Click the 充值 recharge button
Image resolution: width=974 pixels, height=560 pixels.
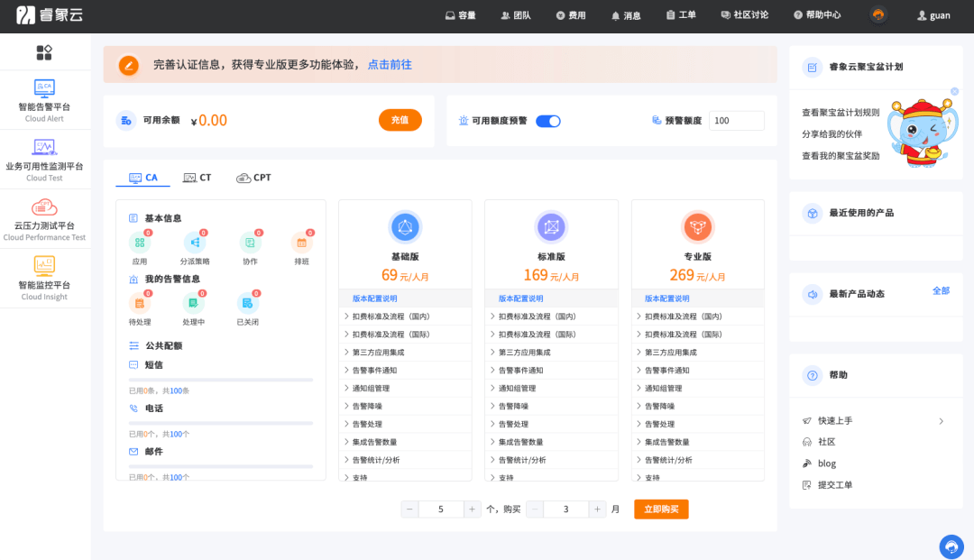coord(400,121)
